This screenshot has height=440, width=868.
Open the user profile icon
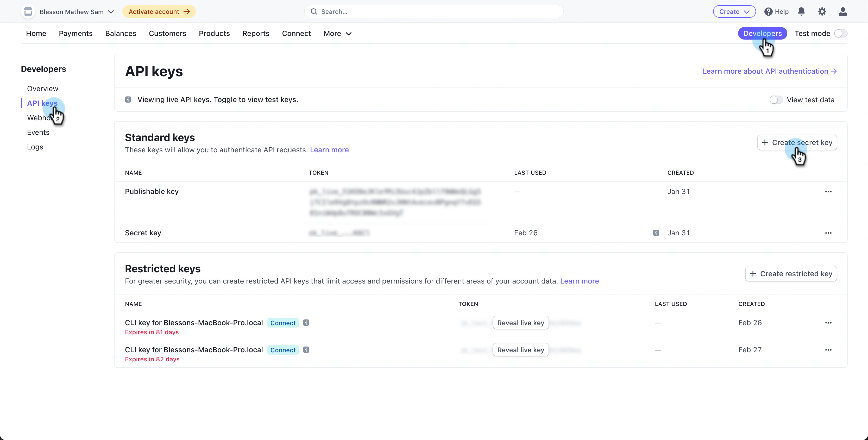842,11
